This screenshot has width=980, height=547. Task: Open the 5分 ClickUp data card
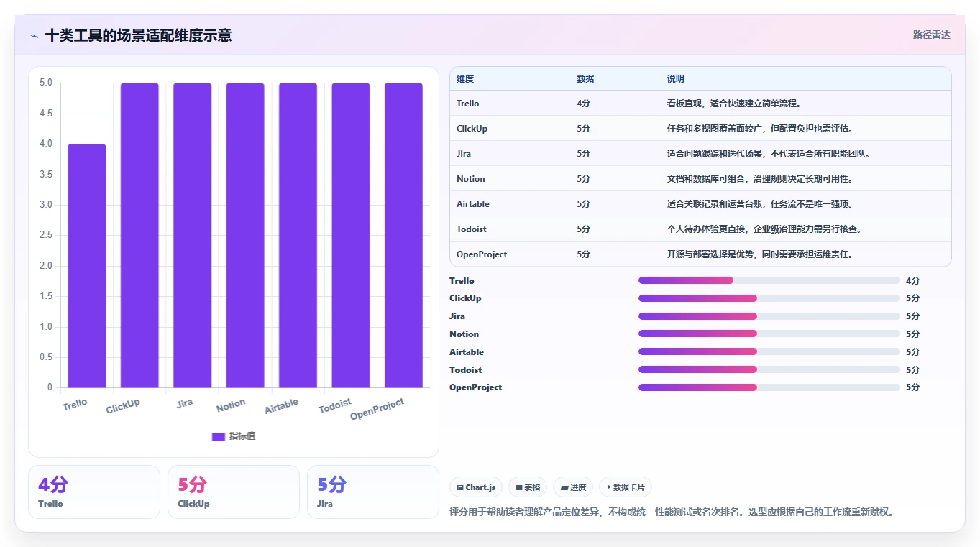coord(234,492)
